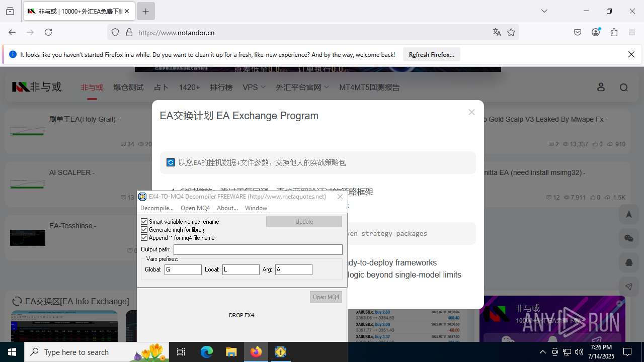The width and height of the screenshot is (644, 362).
Task: Open volume control in system tray
Action: tap(579, 352)
